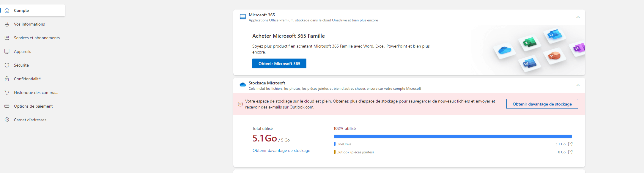Image resolution: width=644 pixels, height=173 pixels.
Task: Click the shopping cart icon
Action: coord(7,92)
